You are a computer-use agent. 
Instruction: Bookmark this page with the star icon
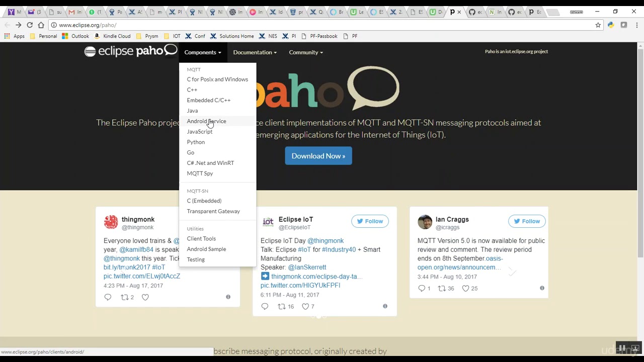point(598,25)
